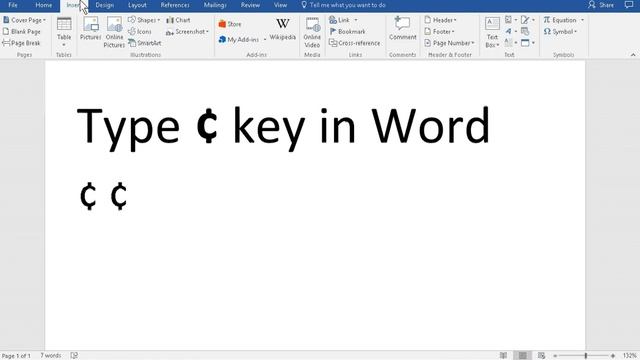Insert an Icons graphic
The height and width of the screenshot is (360, 640).
[140, 31]
